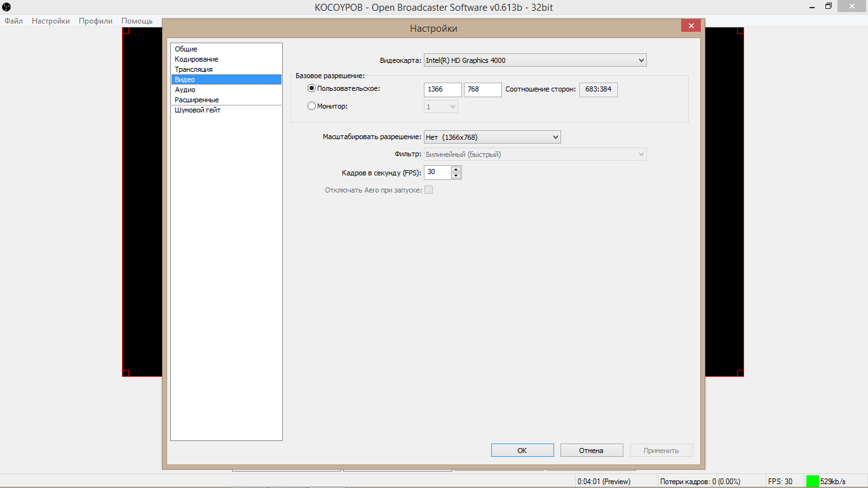This screenshot has height=488, width=868.
Task: Open the Помощь menu
Action: 137,21
